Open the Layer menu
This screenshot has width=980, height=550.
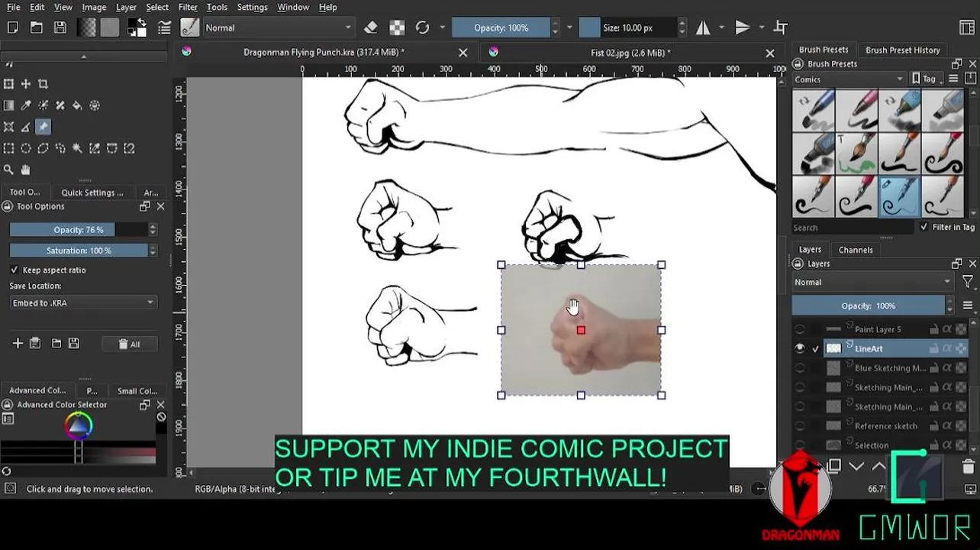(x=126, y=7)
